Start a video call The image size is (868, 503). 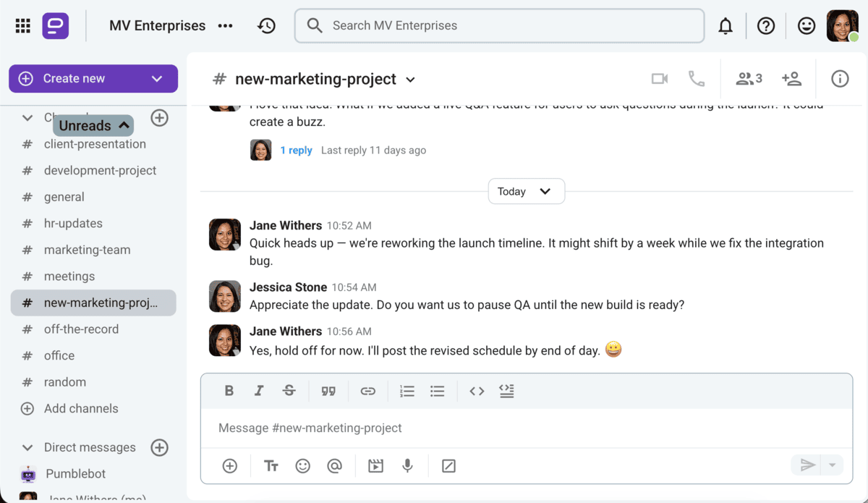[659, 78]
